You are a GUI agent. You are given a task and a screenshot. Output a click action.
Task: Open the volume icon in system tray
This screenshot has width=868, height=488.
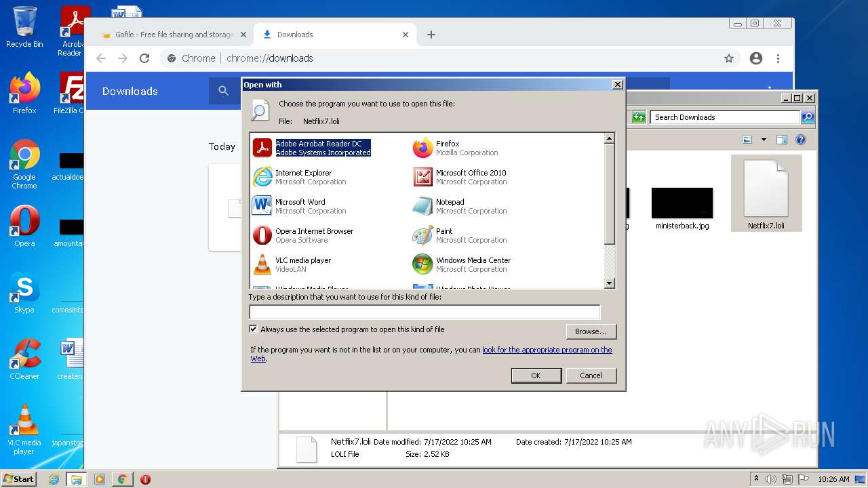[771, 479]
